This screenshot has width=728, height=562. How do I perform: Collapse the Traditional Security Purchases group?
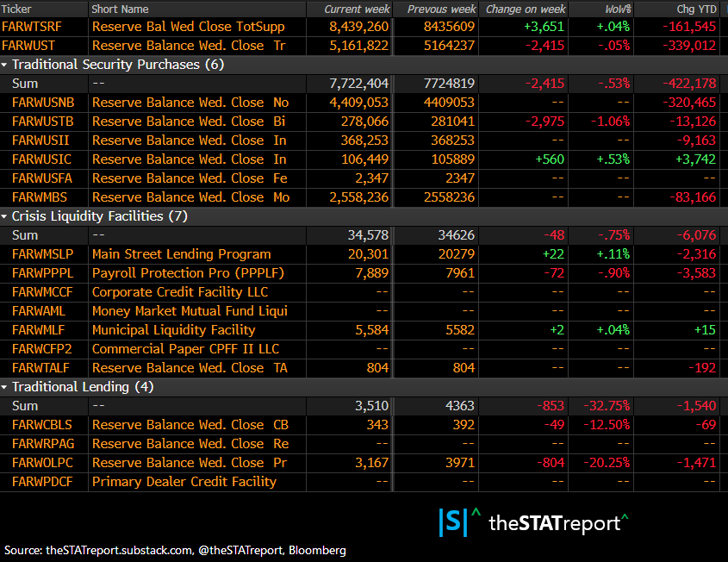4,65
